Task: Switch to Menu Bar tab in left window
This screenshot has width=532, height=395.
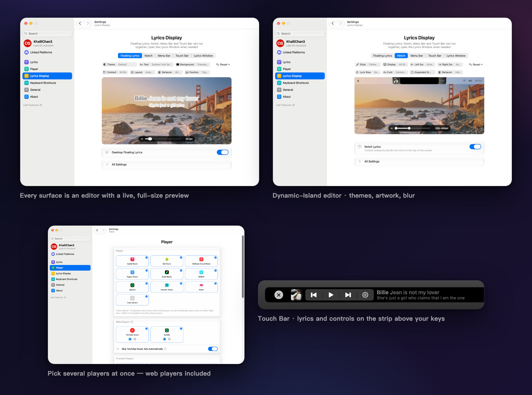Action: pyautogui.click(x=164, y=56)
